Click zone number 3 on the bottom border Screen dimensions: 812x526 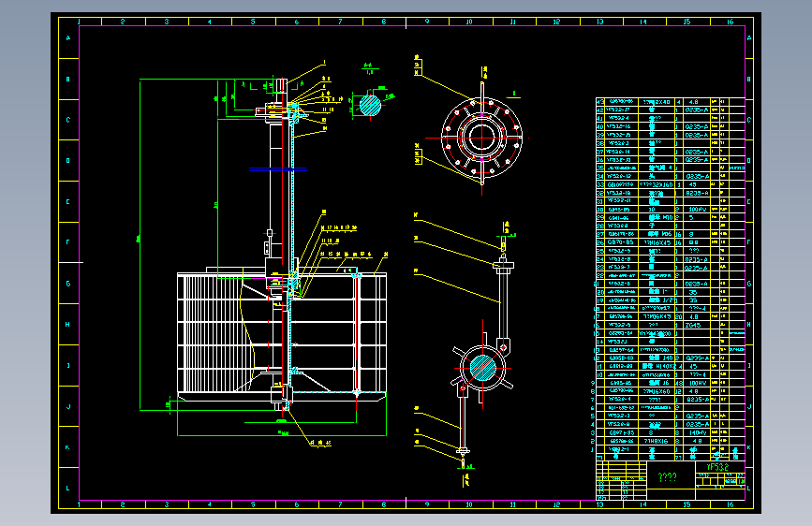[166, 504]
